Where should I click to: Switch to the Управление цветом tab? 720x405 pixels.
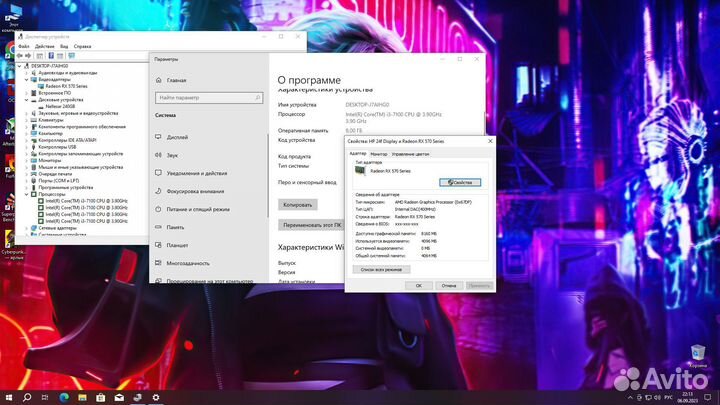(411, 154)
